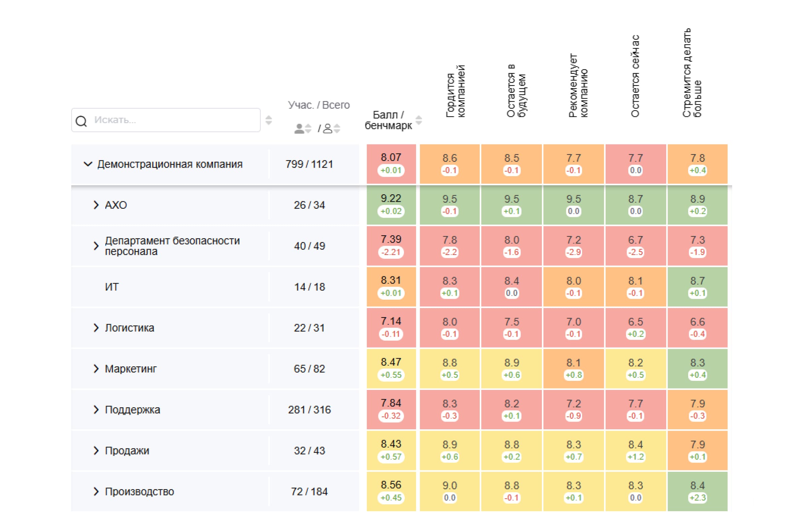Click the magnifier search icon
Screen dimensions: 808x532
click(81, 121)
